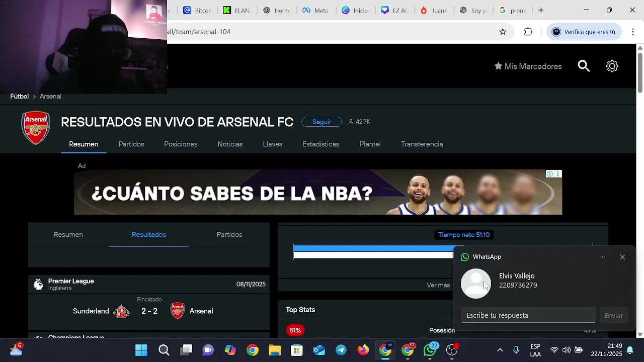Viewport: 644px width, 362px height.
Task: Click the WhatsApp logo in notification
Action: (x=465, y=257)
